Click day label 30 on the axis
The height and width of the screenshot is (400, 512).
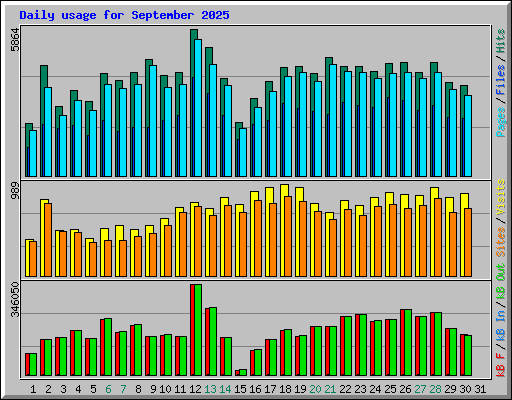click(465, 389)
